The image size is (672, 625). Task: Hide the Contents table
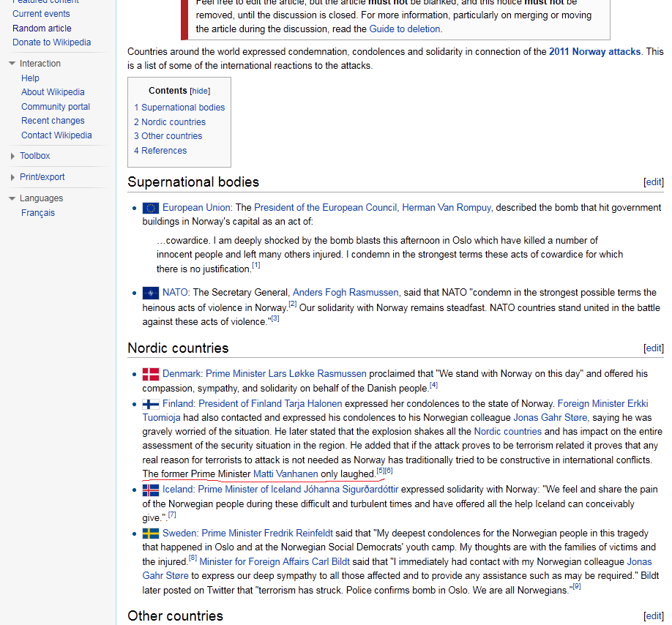pyautogui.click(x=200, y=91)
